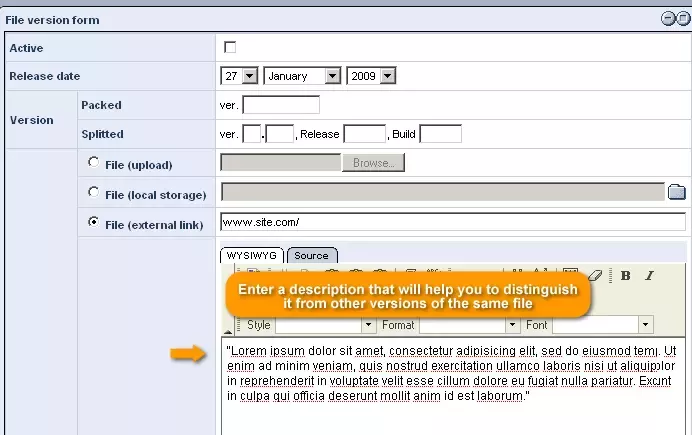The height and width of the screenshot is (435, 692).
Task: Click the 'File version form' title text
Action: coord(52,20)
